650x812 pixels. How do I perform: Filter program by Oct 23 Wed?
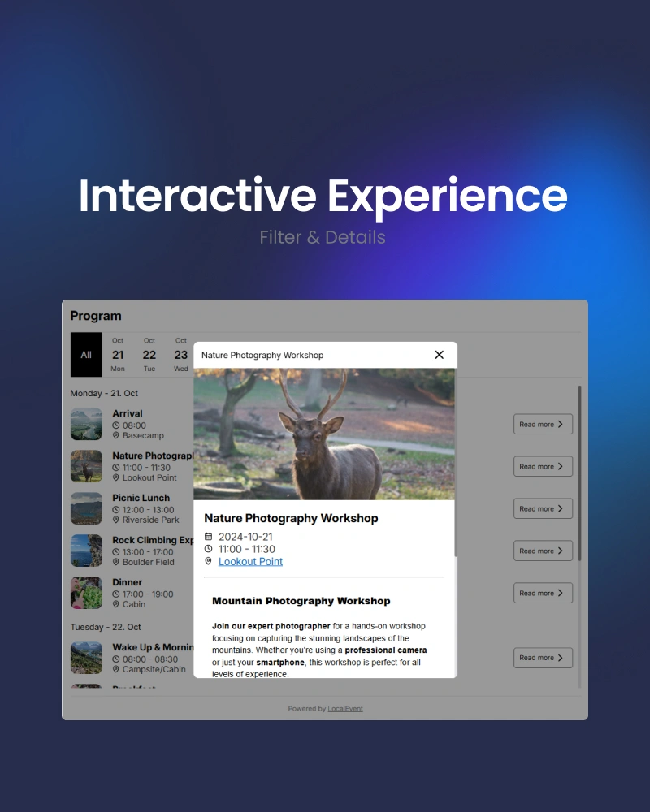(x=181, y=355)
